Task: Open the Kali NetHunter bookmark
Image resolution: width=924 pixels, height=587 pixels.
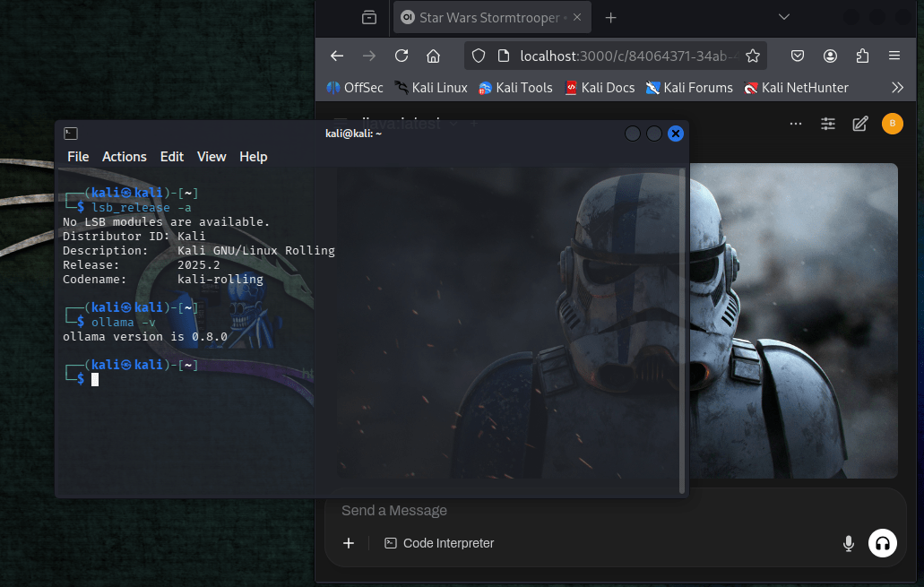Action: pyautogui.click(x=796, y=88)
